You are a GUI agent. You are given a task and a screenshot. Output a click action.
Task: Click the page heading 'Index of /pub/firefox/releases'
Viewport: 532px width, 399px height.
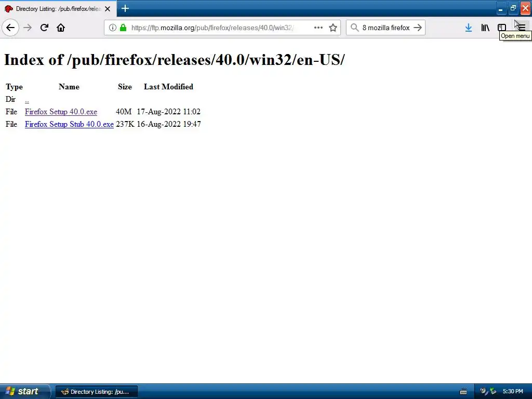[x=175, y=60]
